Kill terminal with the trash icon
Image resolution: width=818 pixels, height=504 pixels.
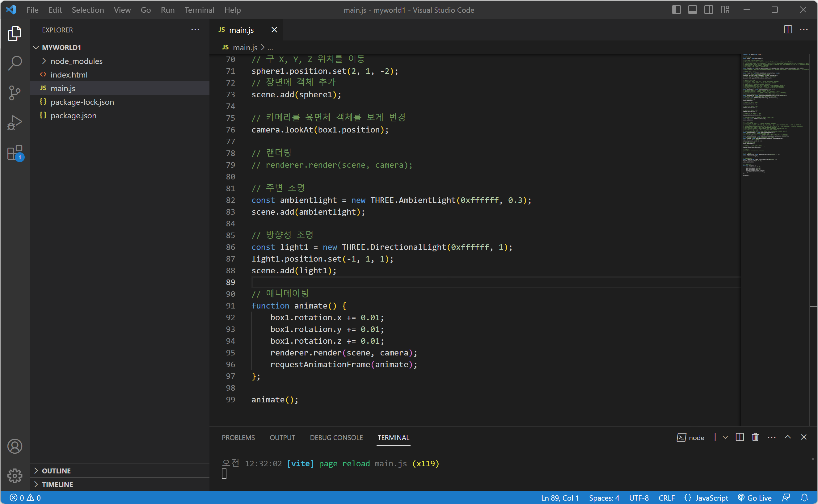pyautogui.click(x=755, y=437)
